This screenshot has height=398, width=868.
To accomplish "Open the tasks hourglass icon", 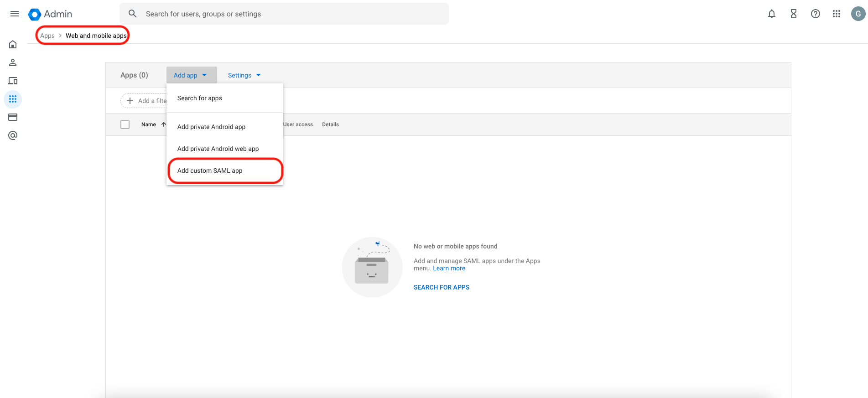I will tap(793, 14).
